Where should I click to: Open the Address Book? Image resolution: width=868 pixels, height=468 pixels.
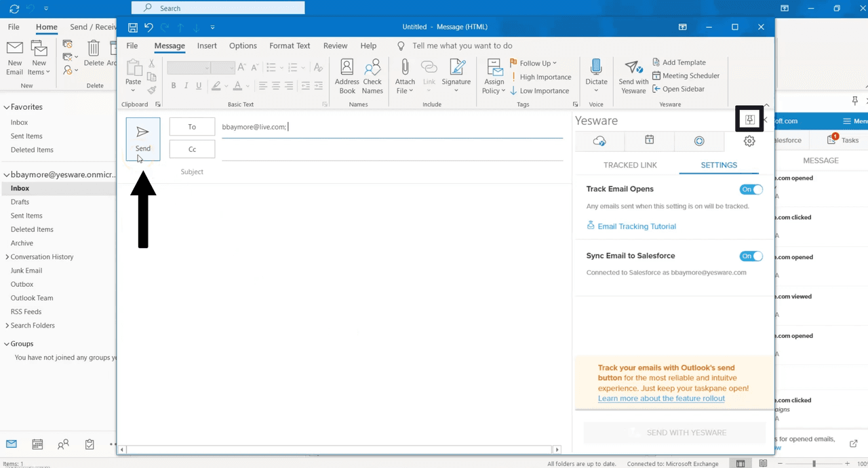(347, 75)
